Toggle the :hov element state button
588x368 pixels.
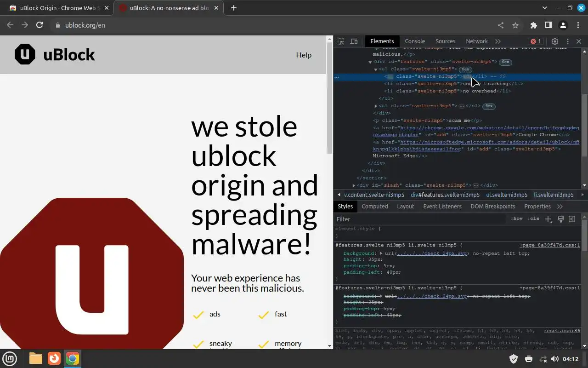517,218
